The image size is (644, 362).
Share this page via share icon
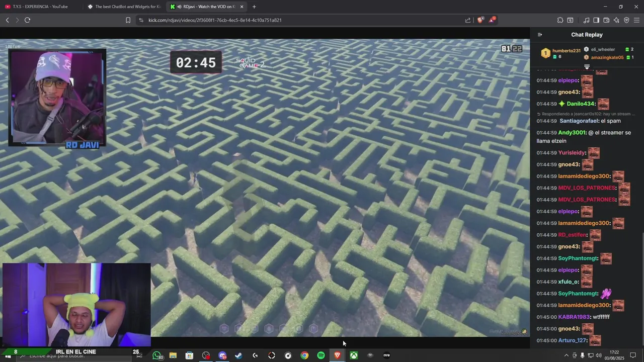point(468,20)
